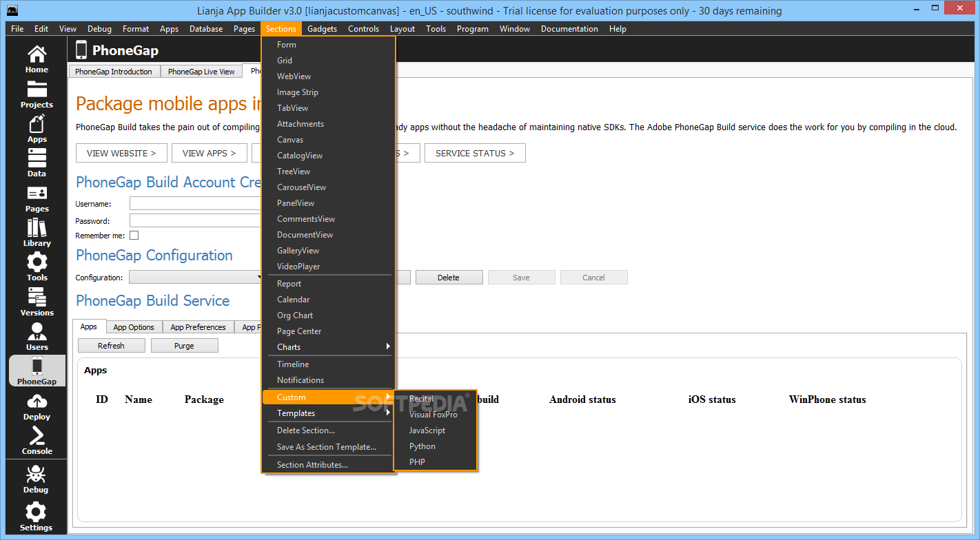Select Canvas section type

tap(329, 140)
